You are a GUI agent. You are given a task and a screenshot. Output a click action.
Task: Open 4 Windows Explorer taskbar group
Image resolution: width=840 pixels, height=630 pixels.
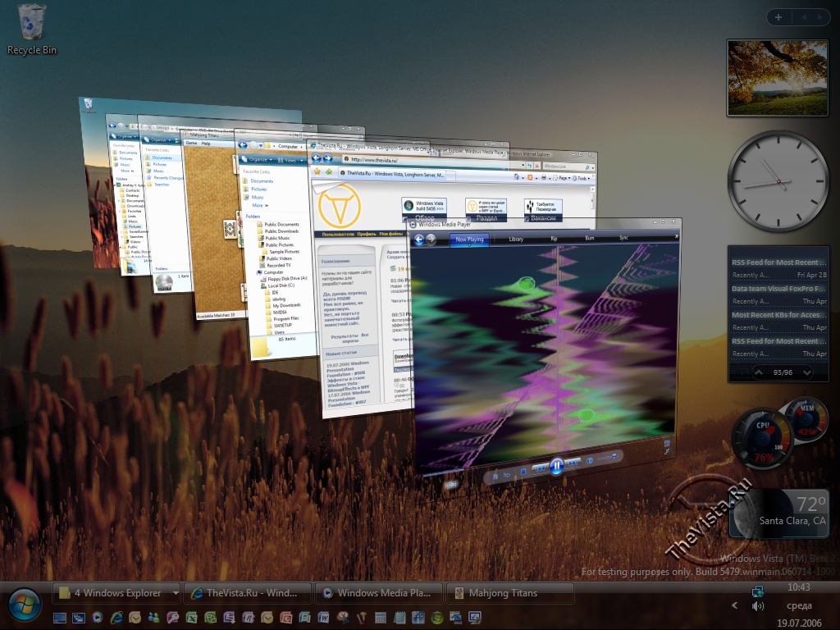(117, 592)
